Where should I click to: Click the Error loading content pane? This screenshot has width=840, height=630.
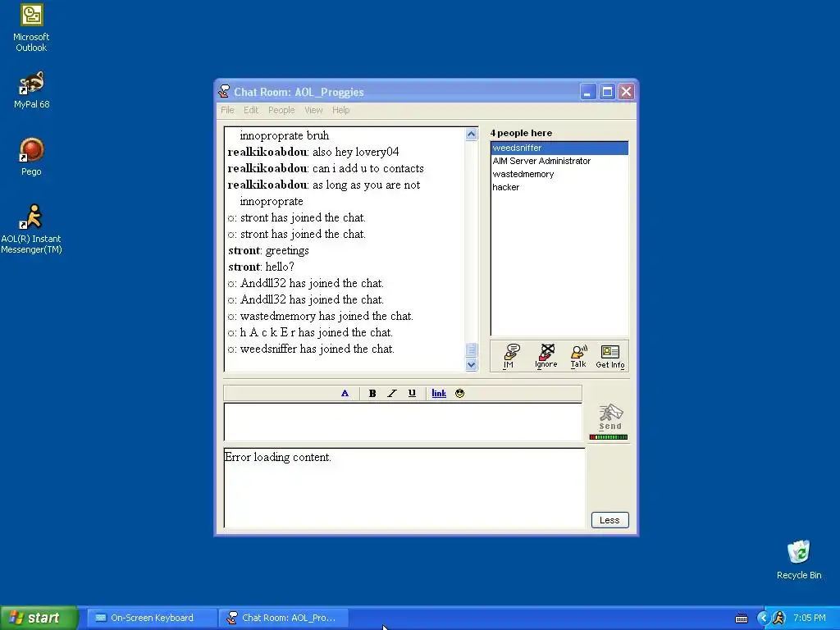(404, 489)
